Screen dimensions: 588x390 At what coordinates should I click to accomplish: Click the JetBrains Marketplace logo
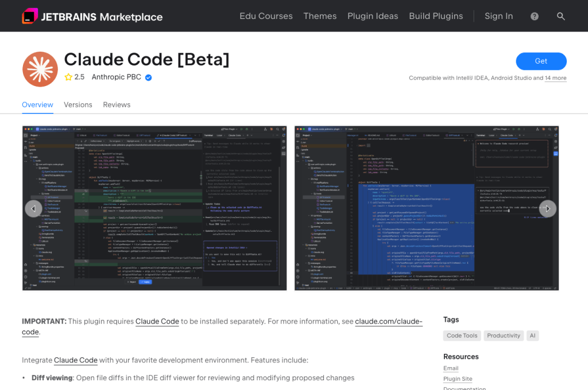92,16
